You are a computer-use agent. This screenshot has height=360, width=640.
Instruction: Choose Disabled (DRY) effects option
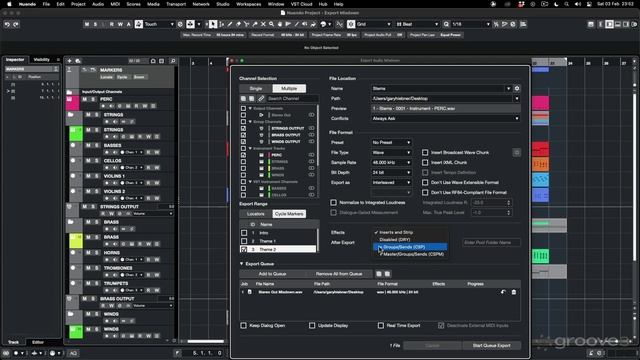(x=410, y=240)
